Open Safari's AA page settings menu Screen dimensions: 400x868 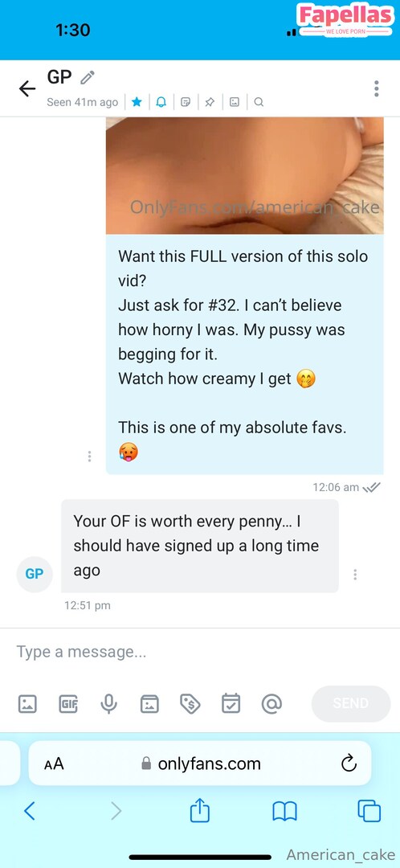tap(55, 764)
